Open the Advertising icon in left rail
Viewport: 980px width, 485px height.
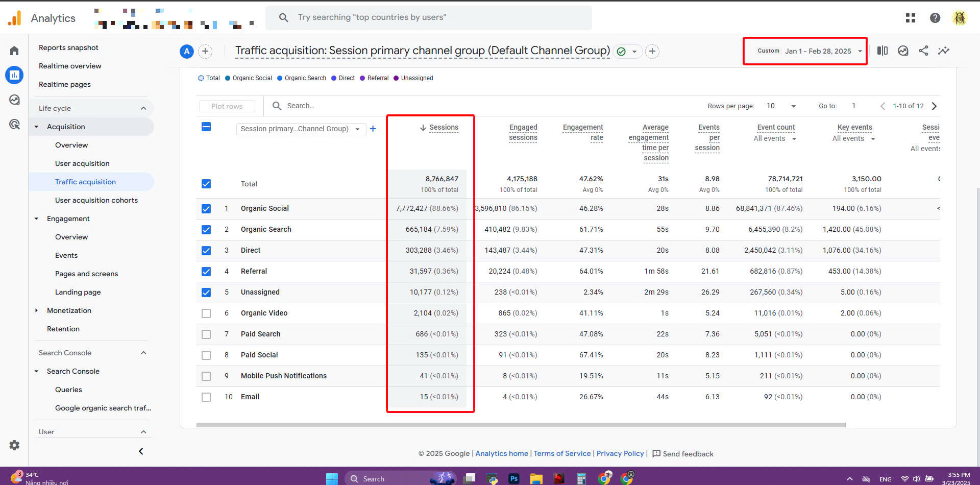(14, 124)
